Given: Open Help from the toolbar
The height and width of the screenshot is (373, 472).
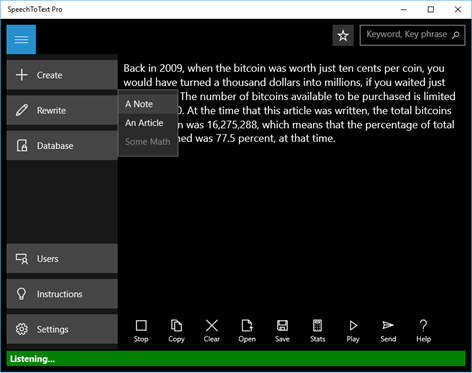Looking at the screenshot, I should (424, 331).
